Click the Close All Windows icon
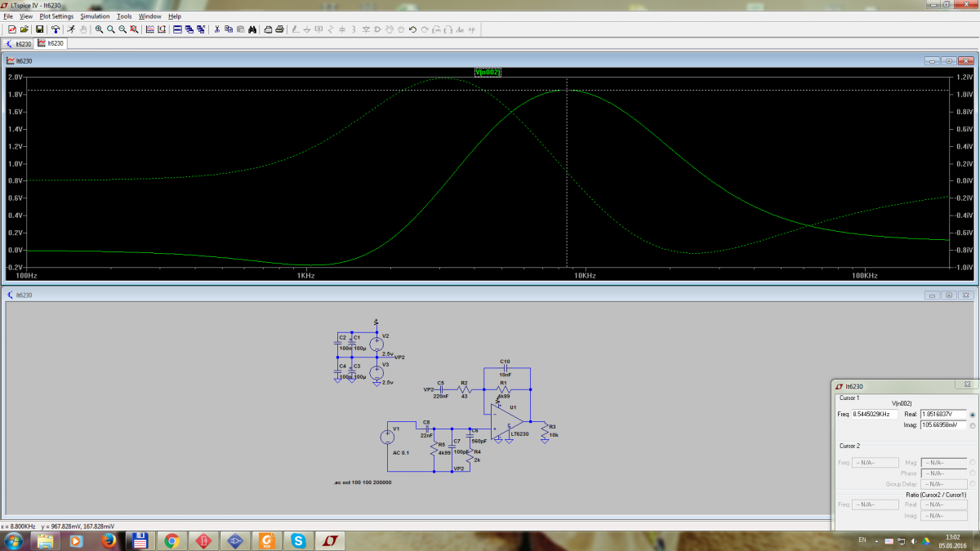The width and height of the screenshot is (980, 551). pos(200,29)
